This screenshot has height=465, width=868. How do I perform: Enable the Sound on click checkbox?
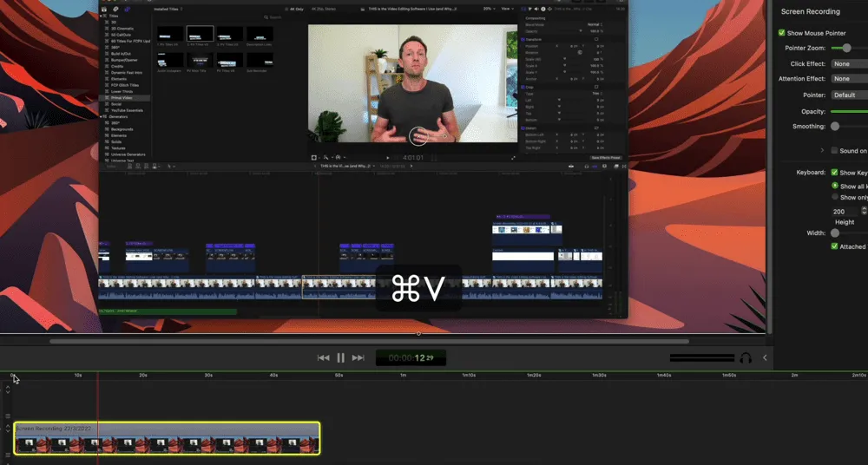tap(834, 151)
